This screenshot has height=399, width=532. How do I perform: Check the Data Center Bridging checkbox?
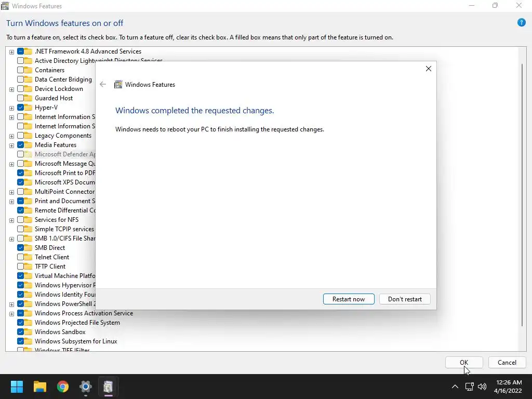point(20,79)
